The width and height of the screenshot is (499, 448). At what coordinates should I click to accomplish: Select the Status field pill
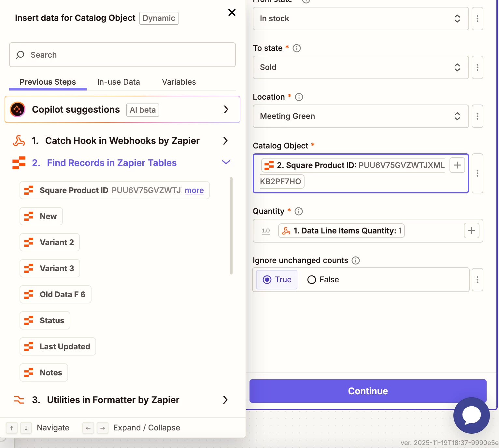click(x=45, y=320)
